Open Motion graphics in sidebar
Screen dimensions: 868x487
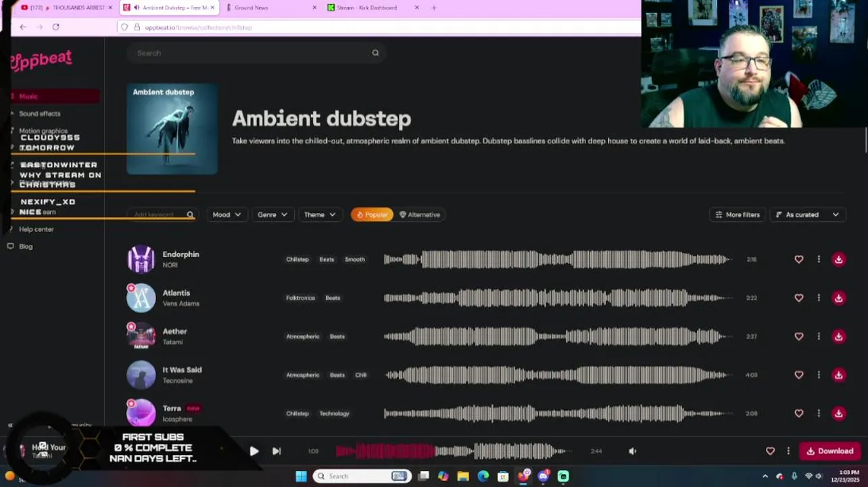click(43, 131)
